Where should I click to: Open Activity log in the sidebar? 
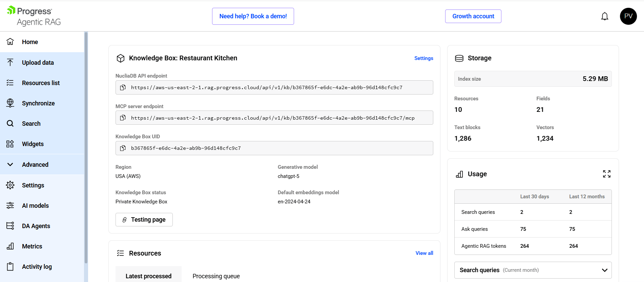tap(42, 266)
